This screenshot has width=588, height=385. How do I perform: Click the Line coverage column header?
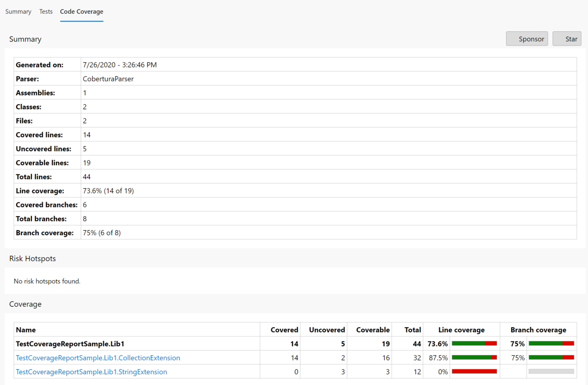coord(462,330)
